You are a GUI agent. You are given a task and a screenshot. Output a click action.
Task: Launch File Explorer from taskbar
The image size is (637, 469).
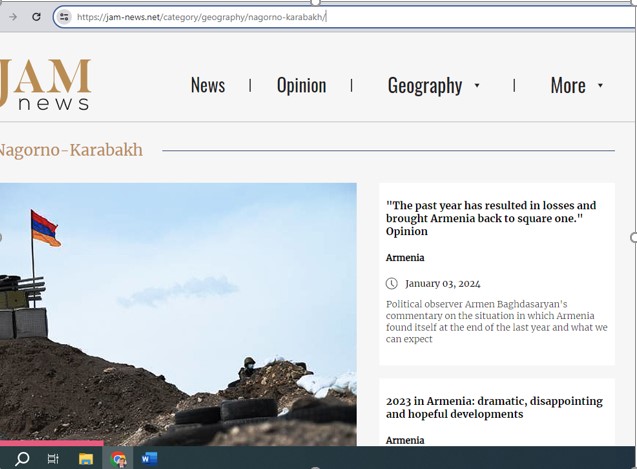tap(86, 459)
